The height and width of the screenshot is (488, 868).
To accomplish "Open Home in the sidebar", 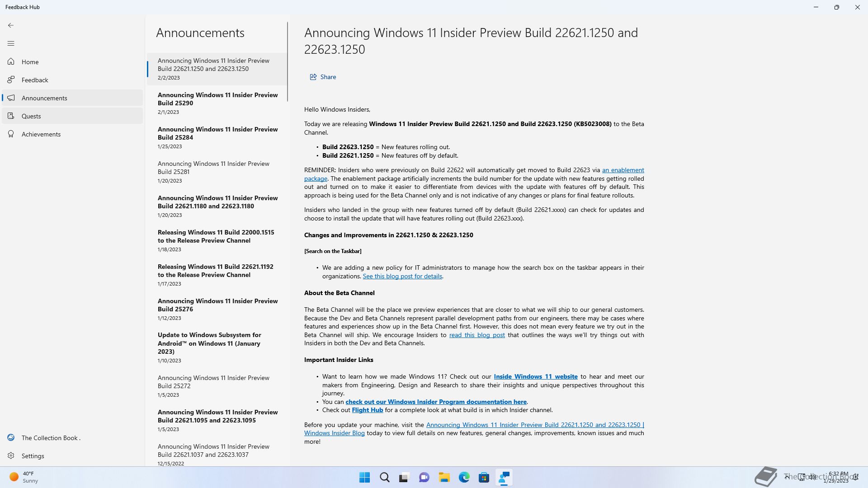I will 72,62.
